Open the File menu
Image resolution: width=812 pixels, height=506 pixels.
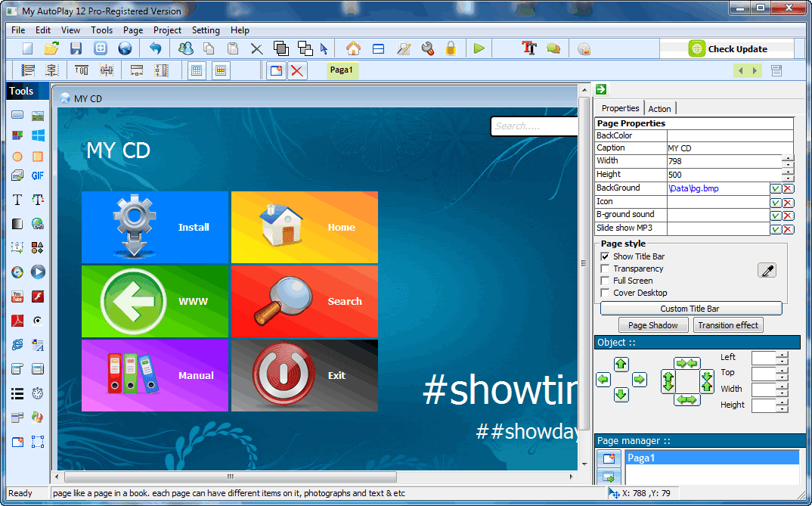click(x=18, y=30)
